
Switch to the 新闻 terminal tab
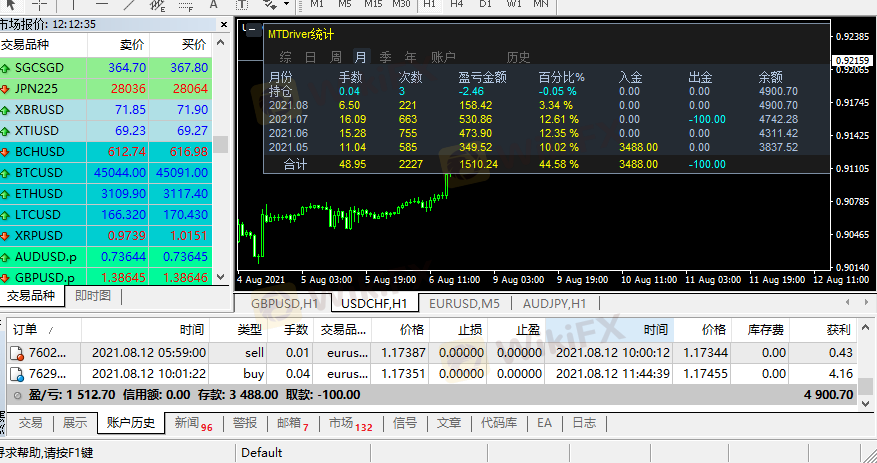193,423
